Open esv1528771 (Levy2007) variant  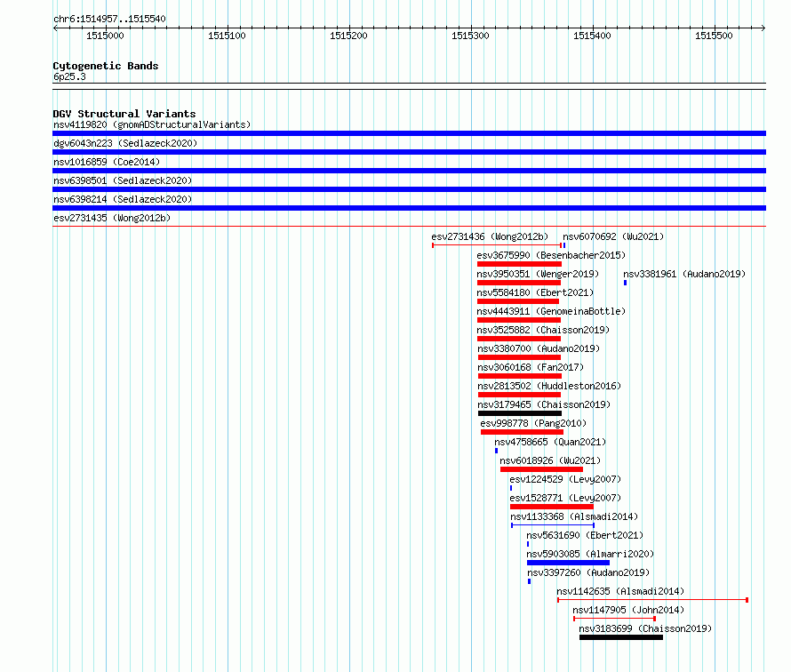click(x=552, y=507)
